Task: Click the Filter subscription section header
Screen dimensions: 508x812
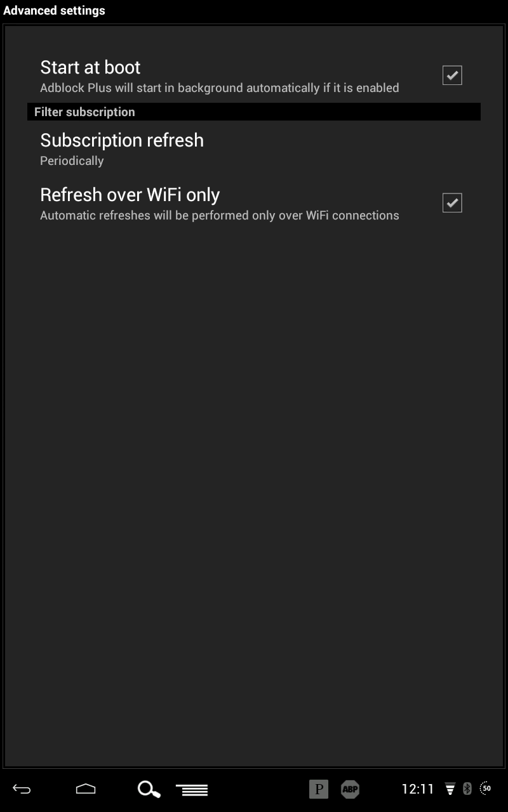Action: pyautogui.click(x=254, y=112)
